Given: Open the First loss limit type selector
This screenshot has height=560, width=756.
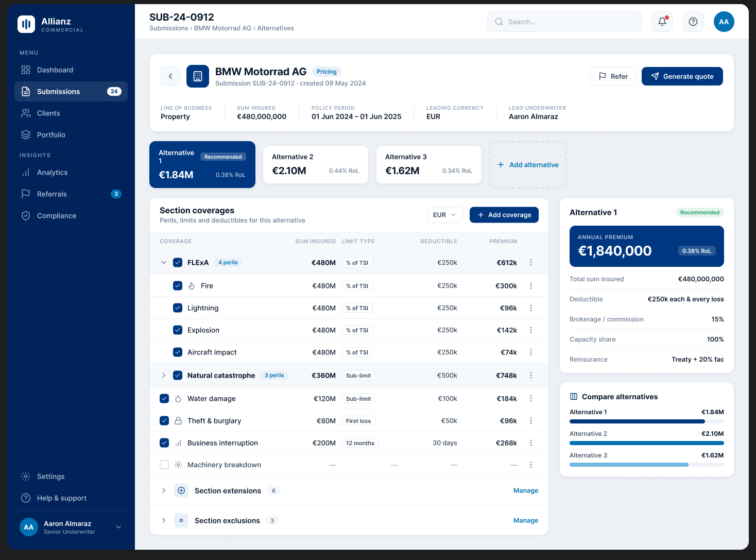Looking at the screenshot, I should click(x=358, y=421).
